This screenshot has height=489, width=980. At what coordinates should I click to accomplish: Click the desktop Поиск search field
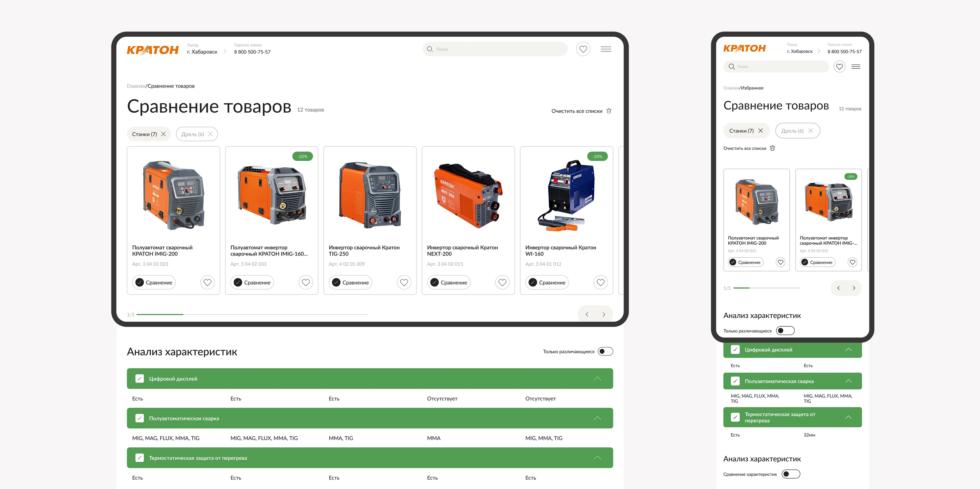(x=495, y=49)
